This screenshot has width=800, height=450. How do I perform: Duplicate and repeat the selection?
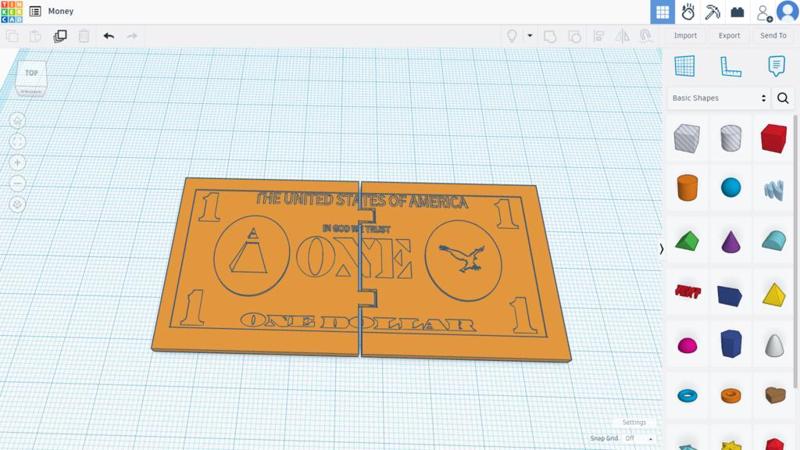pyautogui.click(x=60, y=36)
